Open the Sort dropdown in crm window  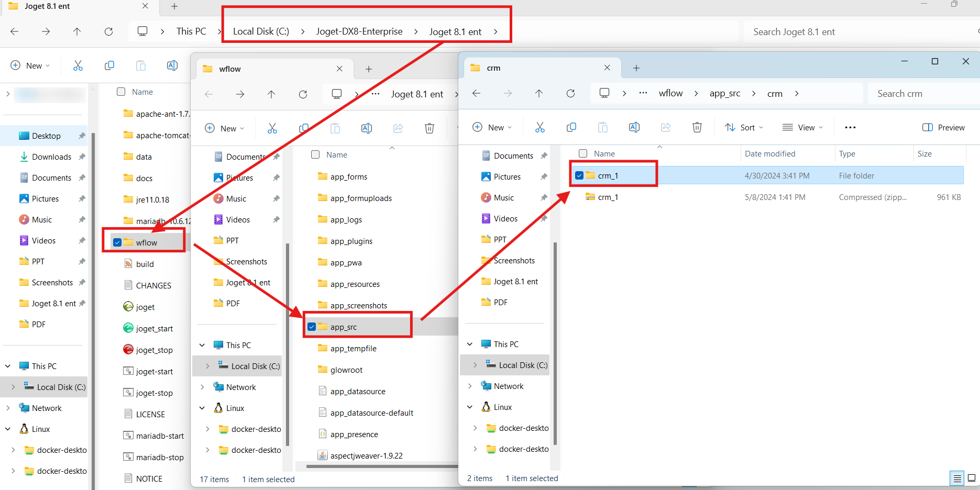pyautogui.click(x=744, y=127)
